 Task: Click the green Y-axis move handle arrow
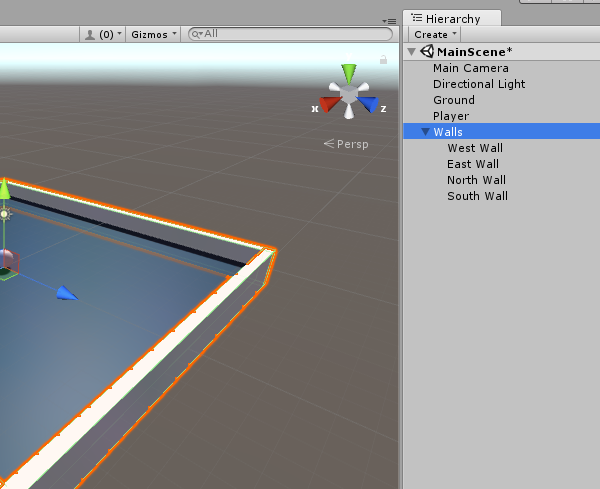4,189
